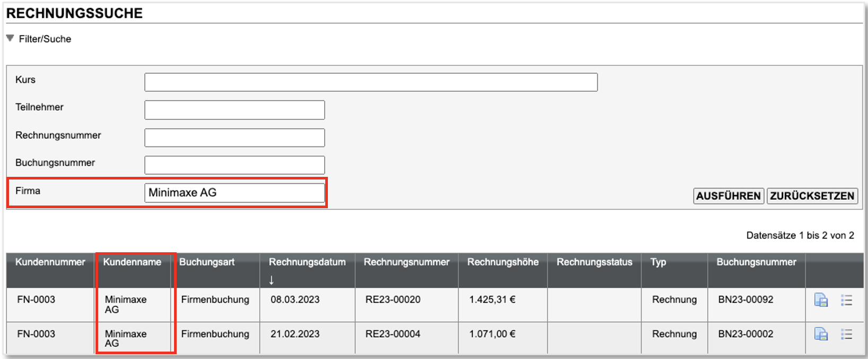Click FN-0003 in the 08.03.2023 row
The width and height of the screenshot is (868, 359).
coord(36,300)
